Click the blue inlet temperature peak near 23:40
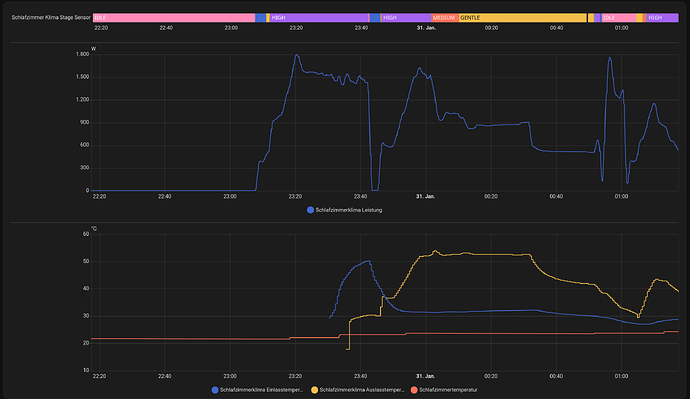 click(x=368, y=261)
